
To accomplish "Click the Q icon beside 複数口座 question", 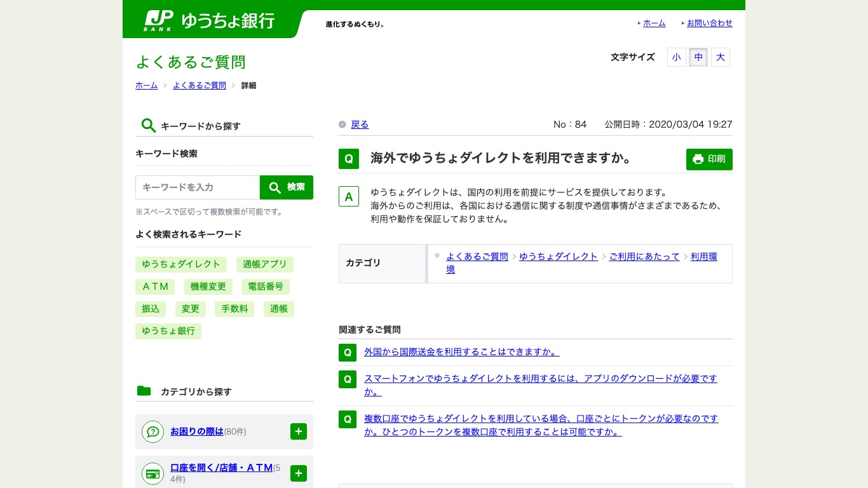I will point(348,419).
